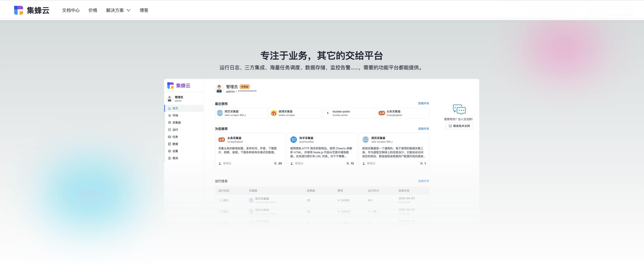
Task: Click the large 管理员 profile avatar
Action: pos(219,88)
